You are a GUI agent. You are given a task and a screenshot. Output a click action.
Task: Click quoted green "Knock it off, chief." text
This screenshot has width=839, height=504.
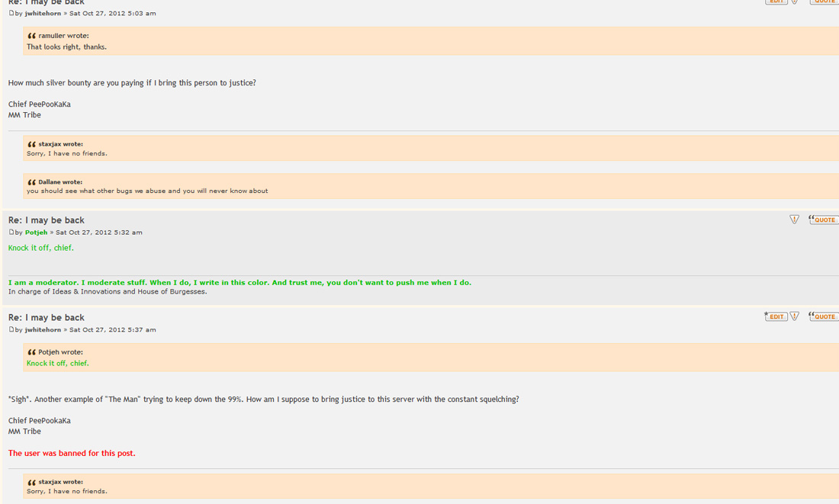click(58, 363)
